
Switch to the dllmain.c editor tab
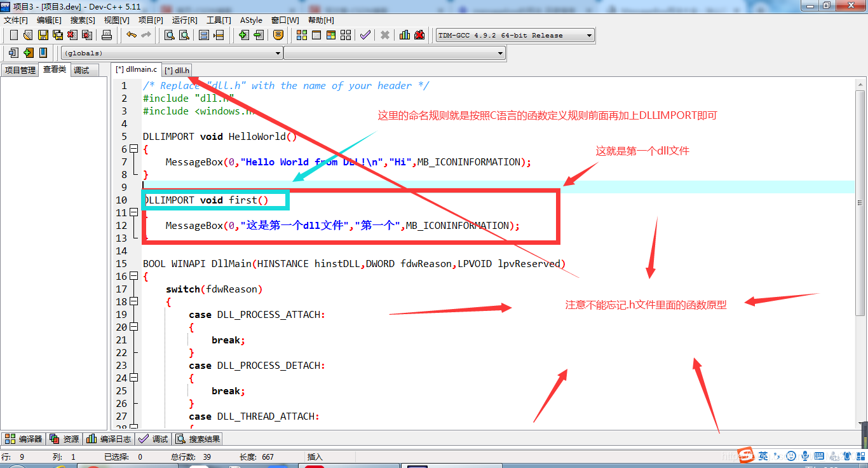136,69
